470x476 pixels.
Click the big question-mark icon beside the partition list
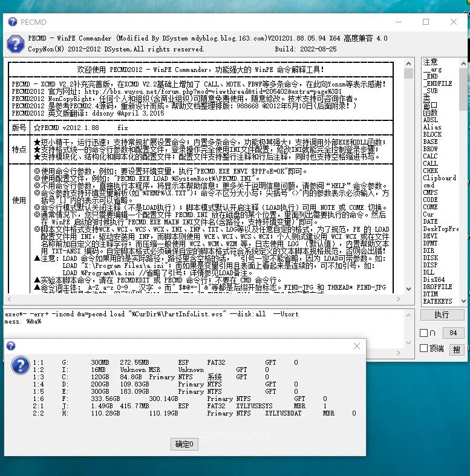click(21, 365)
